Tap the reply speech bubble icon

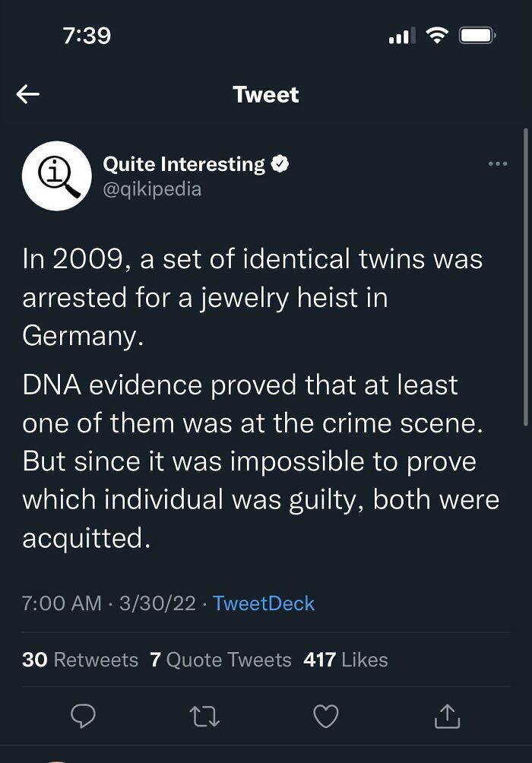coord(84,717)
